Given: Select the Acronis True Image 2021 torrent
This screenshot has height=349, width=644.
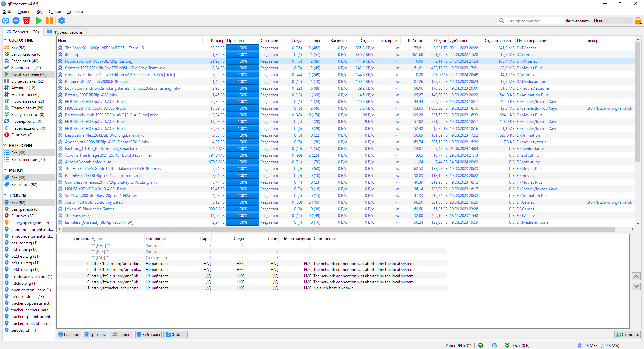Looking at the screenshot, I should [346, 155].
